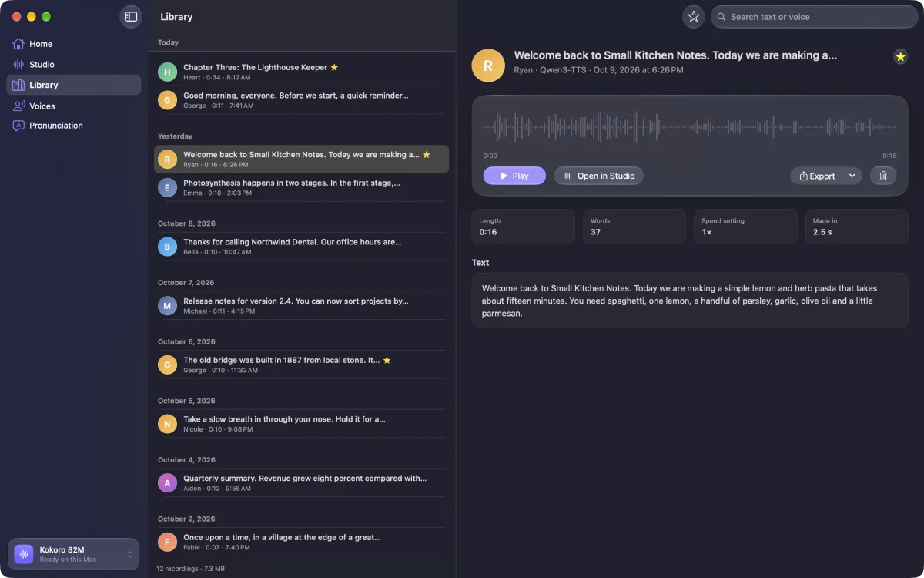Screen dimensions: 924x578
Task: Open the Pronunciation section
Action: pos(74,126)
